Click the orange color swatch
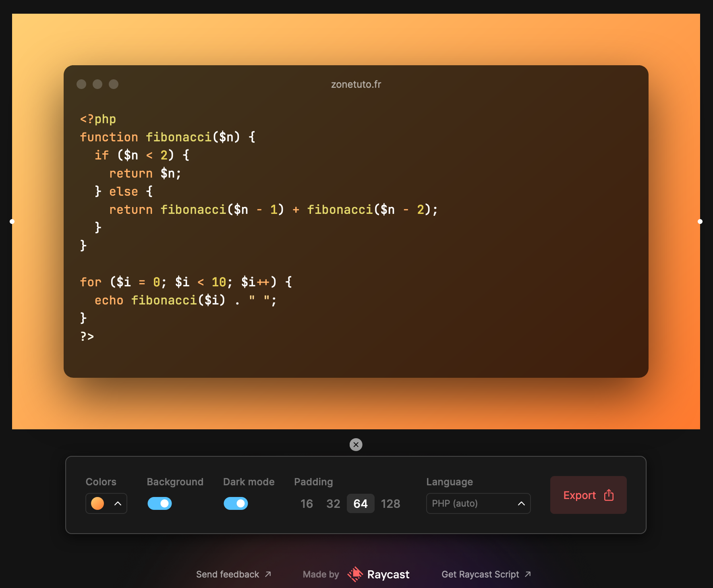Viewport: 713px width, 588px height. [97, 503]
